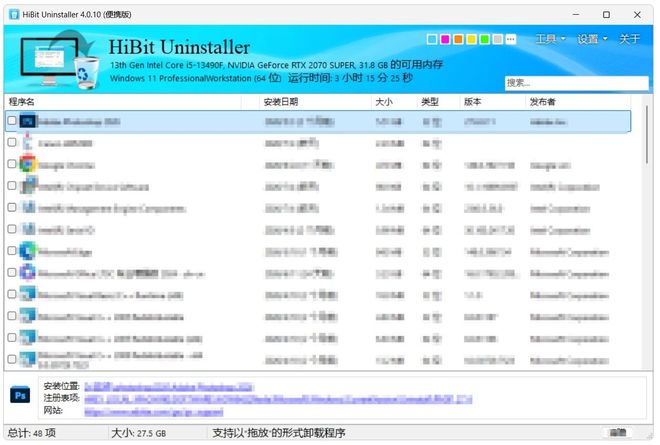Select the row with the Edge icon
The image size is (660, 445).
coord(319,252)
